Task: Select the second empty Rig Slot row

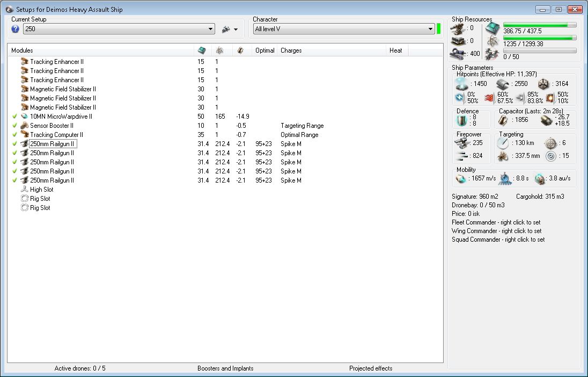Action: coord(225,208)
